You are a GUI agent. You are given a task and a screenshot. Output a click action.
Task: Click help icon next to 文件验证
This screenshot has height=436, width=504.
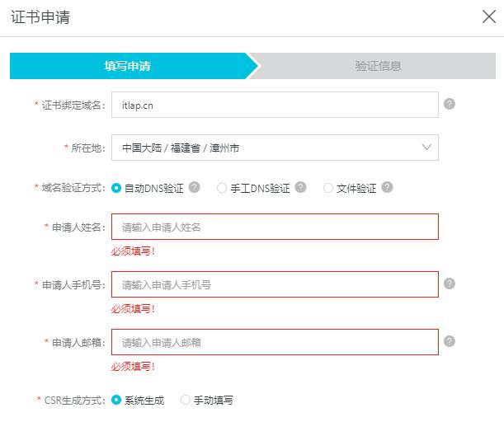pos(387,187)
